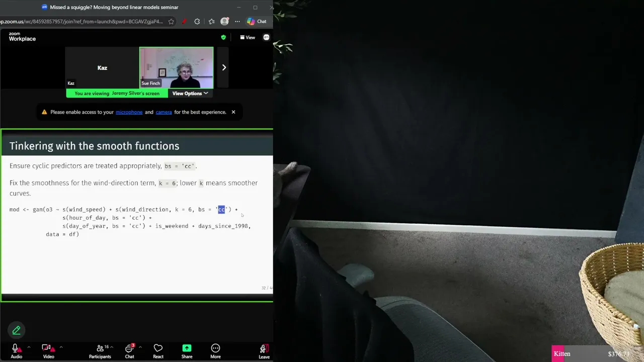The width and height of the screenshot is (644, 362).
Task: Open the View layout menu
Action: pyautogui.click(x=248, y=37)
